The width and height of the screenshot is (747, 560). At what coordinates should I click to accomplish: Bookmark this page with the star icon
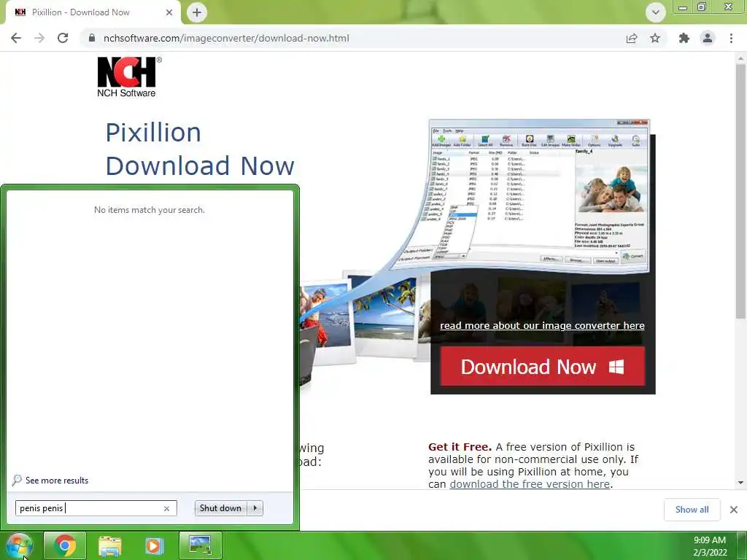655,38
